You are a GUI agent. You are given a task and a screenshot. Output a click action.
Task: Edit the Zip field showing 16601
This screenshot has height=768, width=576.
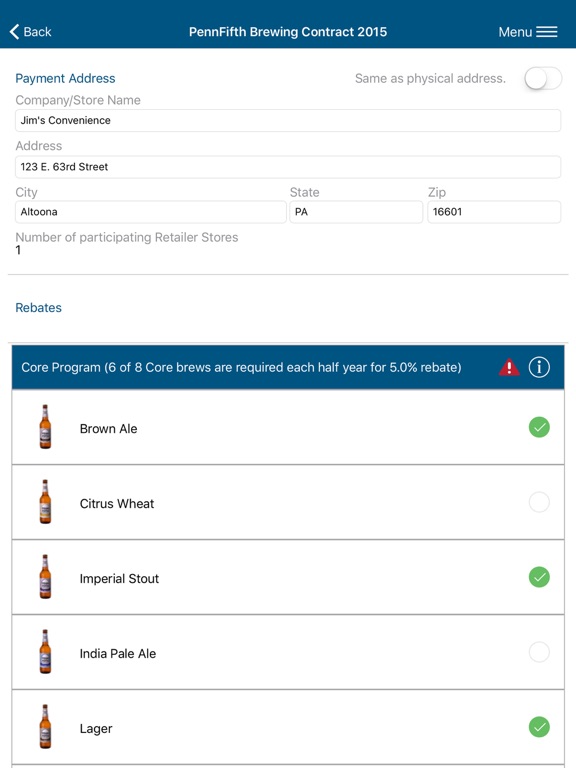point(494,212)
